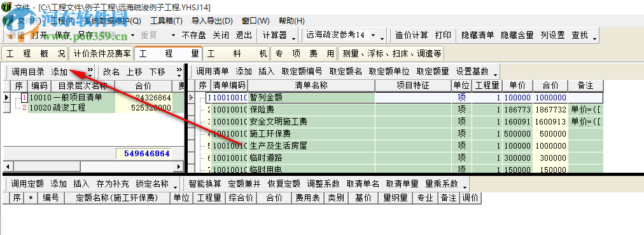The width and height of the screenshot is (644, 235).
Task: Click 调用定额 in the quota toolbar
Action: (27, 184)
